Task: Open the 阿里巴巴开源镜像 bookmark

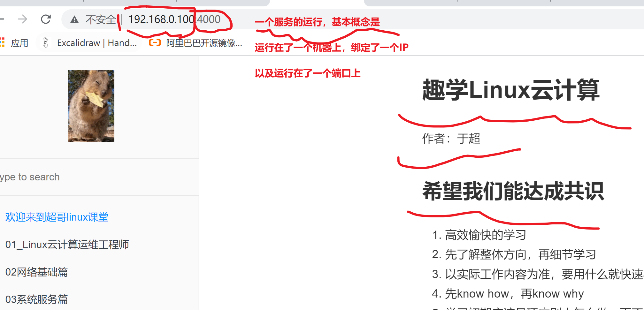Action: point(204,43)
